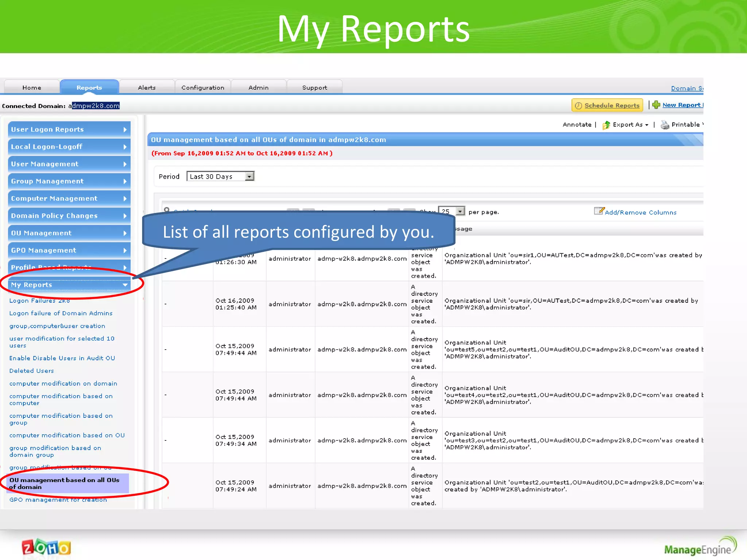This screenshot has height=560, width=747.
Task: Open the Export As dropdown
Action: [630, 125]
